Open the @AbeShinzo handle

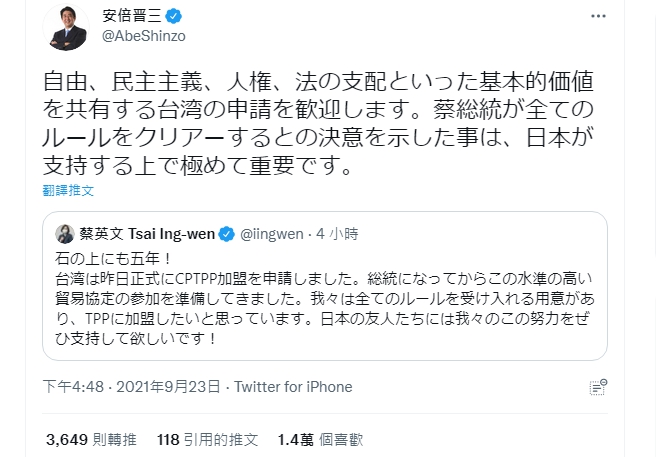[x=145, y=38]
